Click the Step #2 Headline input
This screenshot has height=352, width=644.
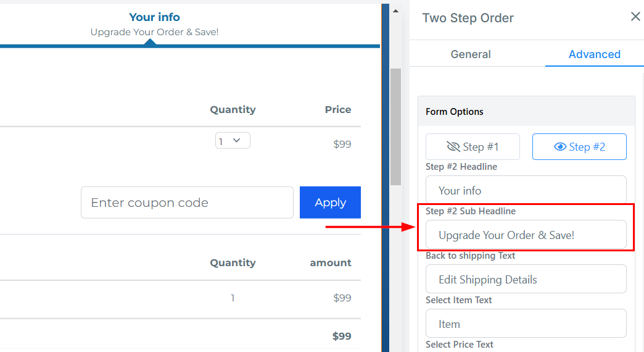[526, 191]
